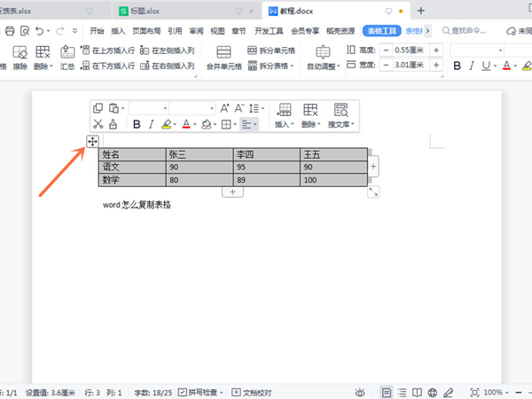Toggle italic in floating toolbar

pyautogui.click(x=152, y=125)
